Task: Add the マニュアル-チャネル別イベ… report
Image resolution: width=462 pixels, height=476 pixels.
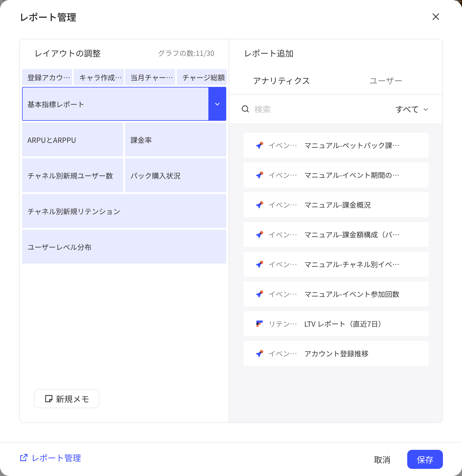Action: (336, 264)
